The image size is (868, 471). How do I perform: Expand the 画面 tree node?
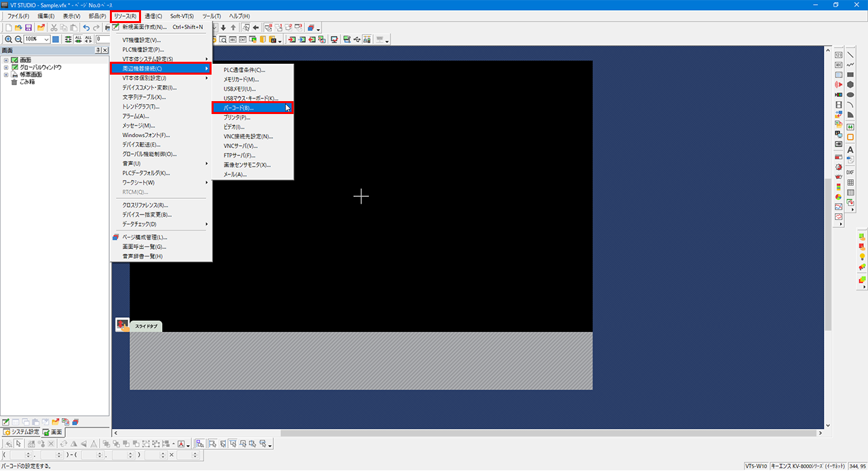(6, 60)
